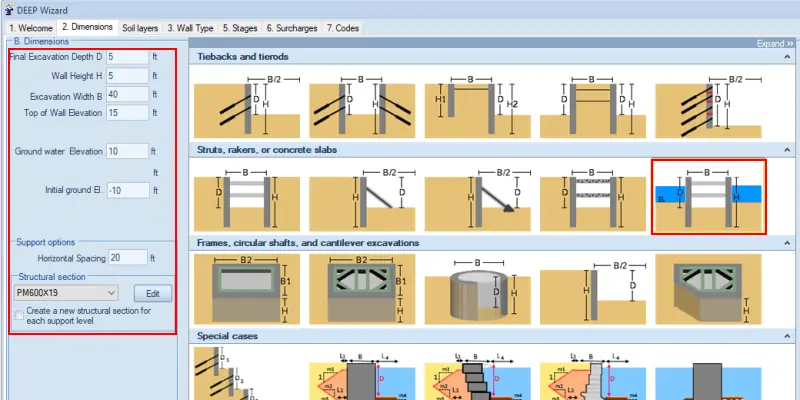Select tierod template with H1 and H2
800x400 pixels.
[x=478, y=107]
